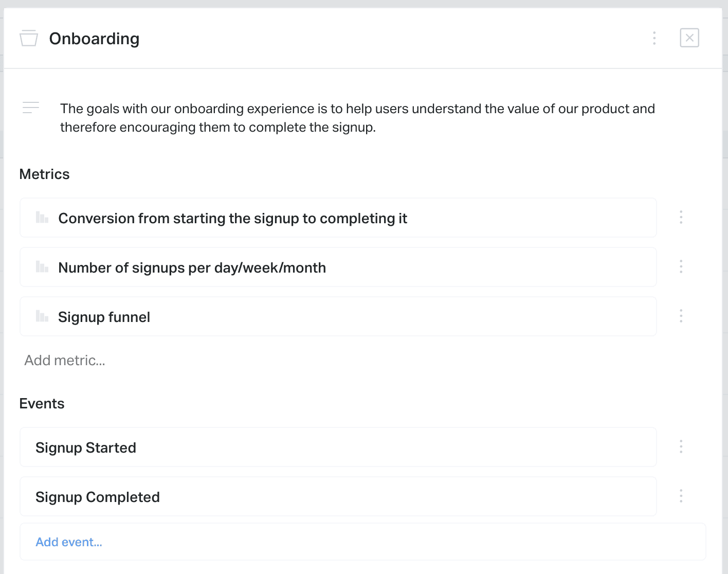Open options menu for Signup funnel metric

click(681, 316)
